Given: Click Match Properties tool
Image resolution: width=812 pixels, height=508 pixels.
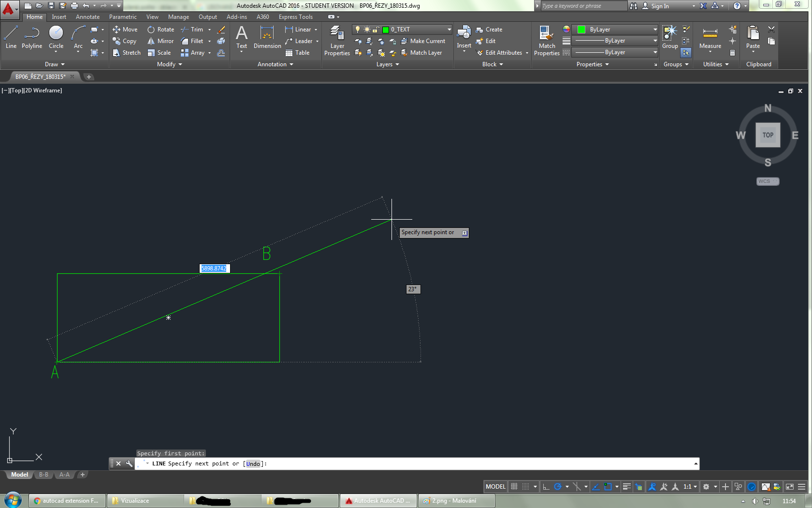Looking at the screenshot, I should click(x=547, y=41).
